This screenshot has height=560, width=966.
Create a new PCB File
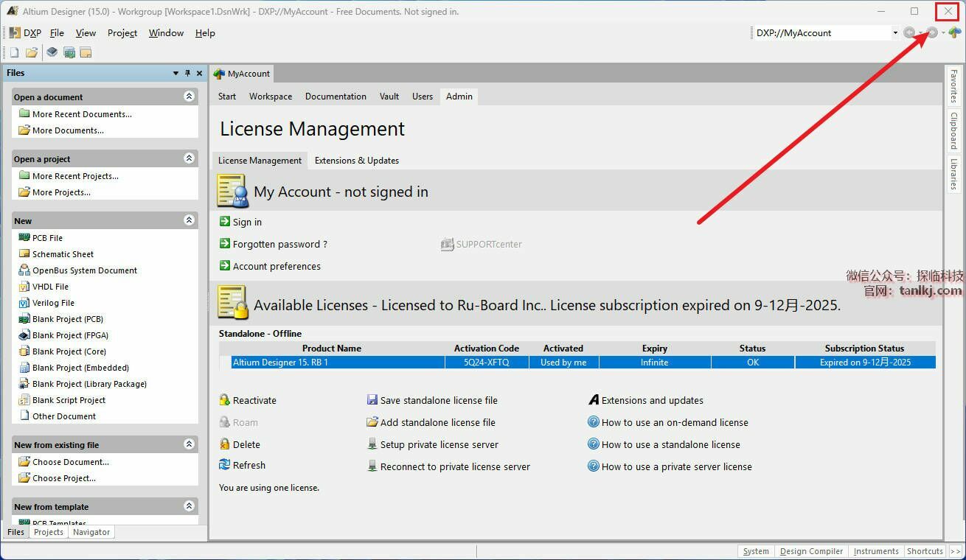click(47, 238)
